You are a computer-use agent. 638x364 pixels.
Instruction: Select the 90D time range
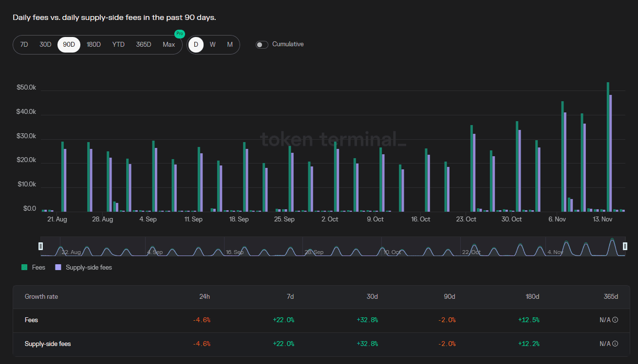pyautogui.click(x=69, y=45)
